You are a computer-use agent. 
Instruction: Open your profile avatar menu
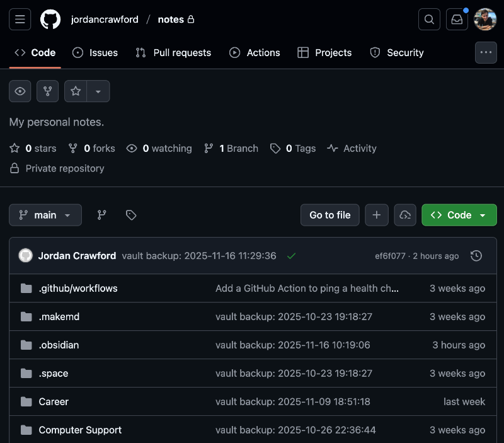coord(485,19)
